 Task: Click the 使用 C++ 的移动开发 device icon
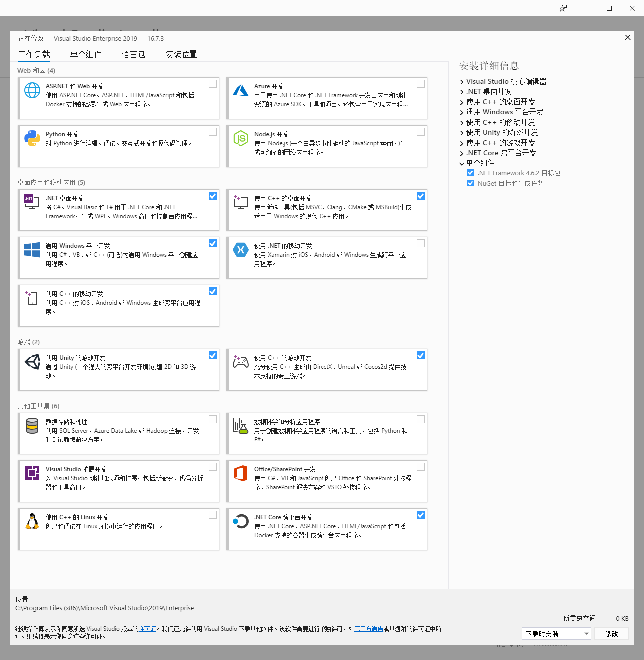(x=32, y=298)
